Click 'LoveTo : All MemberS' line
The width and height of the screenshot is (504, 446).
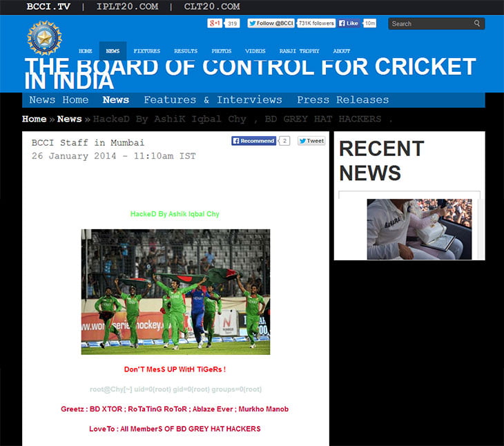tap(175, 429)
